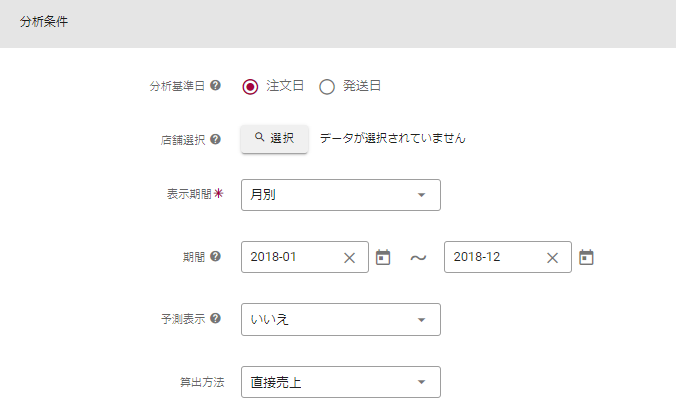Open the 予測表示 dropdown showing いいえ
676x415 pixels.
pyautogui.click(x=340, y=319)
